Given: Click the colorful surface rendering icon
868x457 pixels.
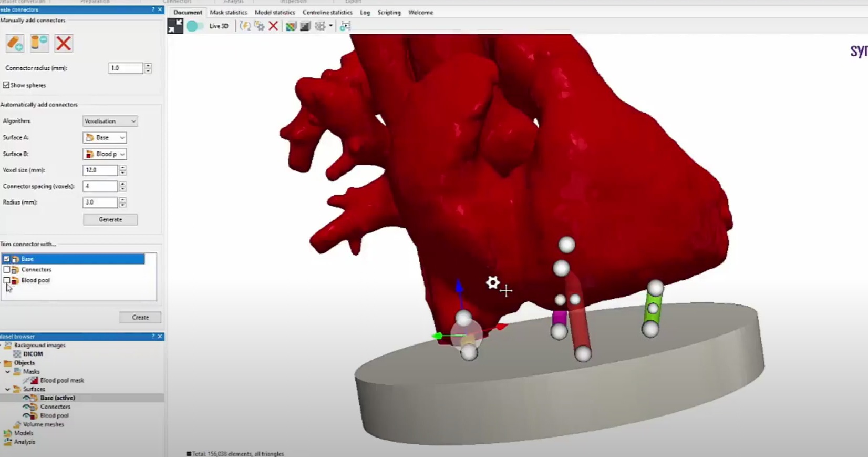Looking at the screenshot, I should [291, 26].
